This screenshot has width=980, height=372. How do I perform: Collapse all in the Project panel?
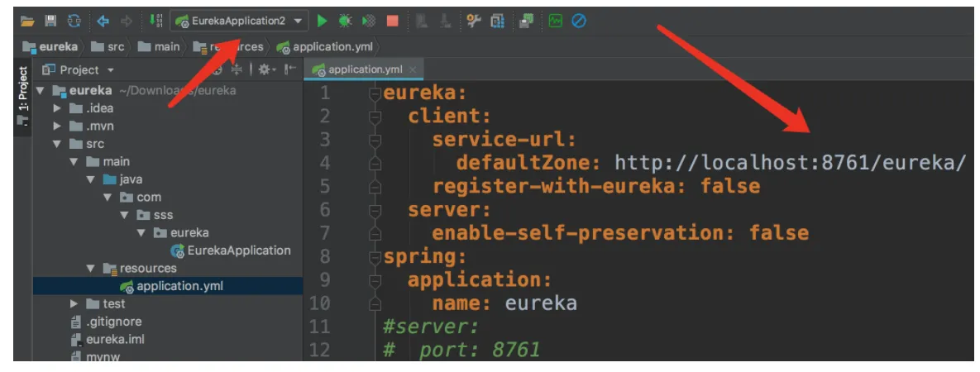237,69
